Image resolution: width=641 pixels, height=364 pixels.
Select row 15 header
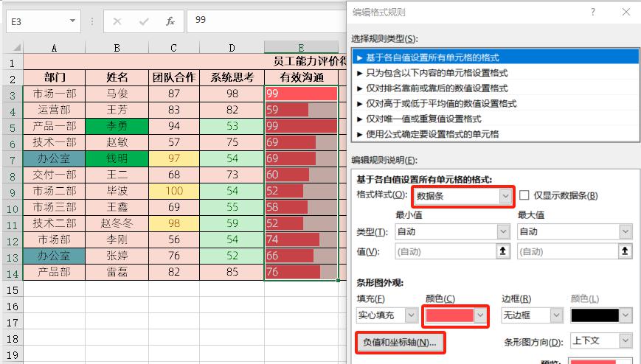tap(13, 290)
